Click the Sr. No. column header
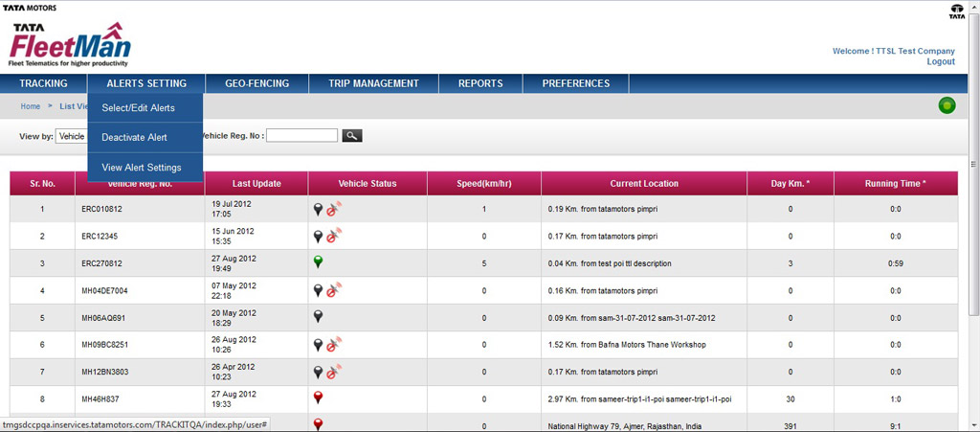 tap(42, 184)
